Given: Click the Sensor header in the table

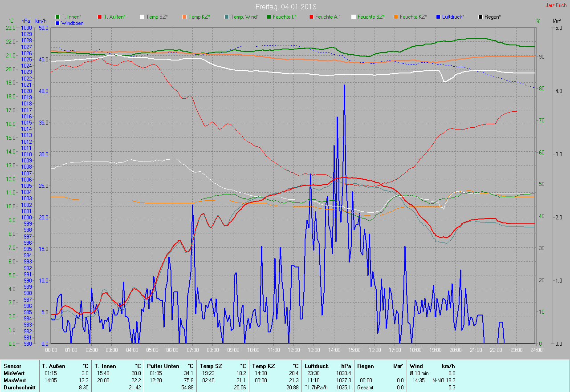Looking at the screenshot, I should 12,366.
